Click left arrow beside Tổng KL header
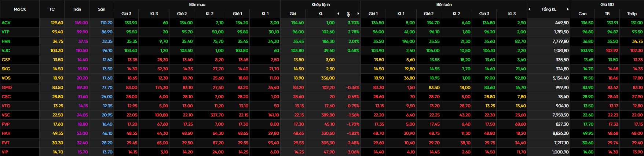 click(x=530, y=9)
